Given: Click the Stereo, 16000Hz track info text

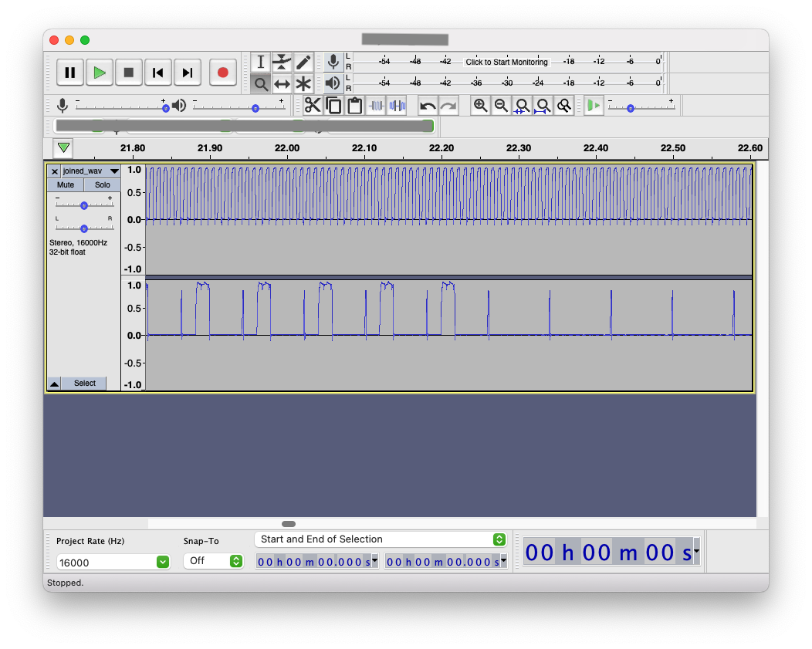Looking at the screenshot, I should click(78, 243).
